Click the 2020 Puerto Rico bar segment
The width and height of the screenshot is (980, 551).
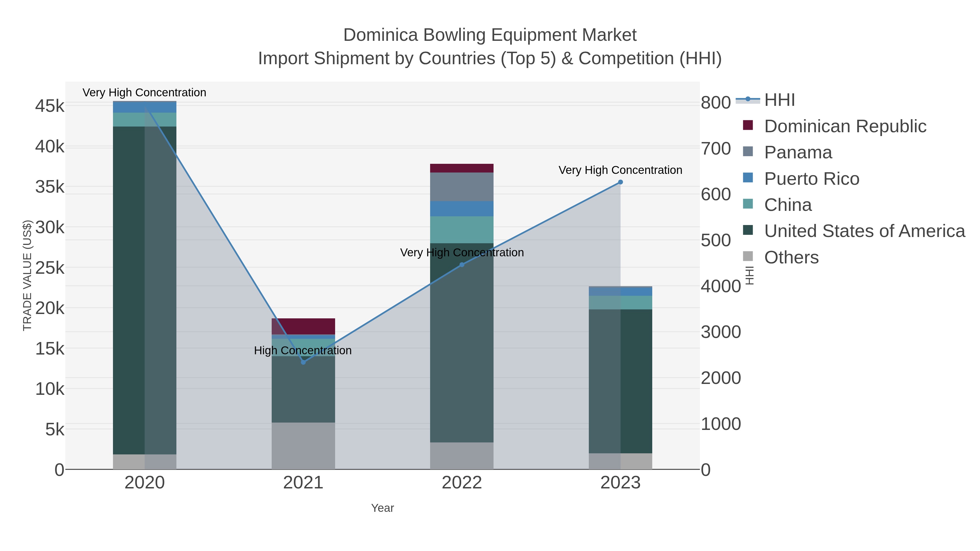click(145, 107)
